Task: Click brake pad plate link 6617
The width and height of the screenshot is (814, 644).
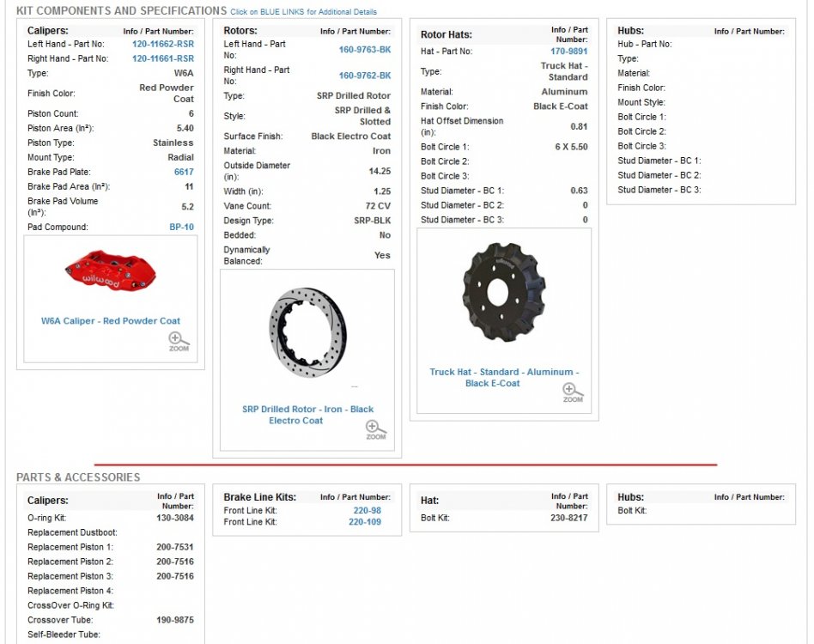Action: coord(184,172)
